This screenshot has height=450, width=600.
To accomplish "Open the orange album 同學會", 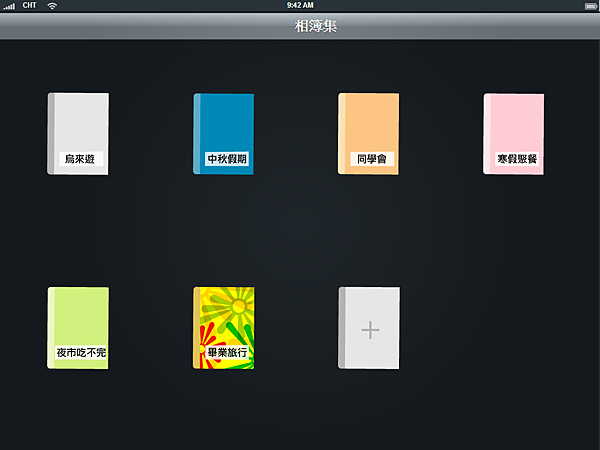I will click(368, 134).
